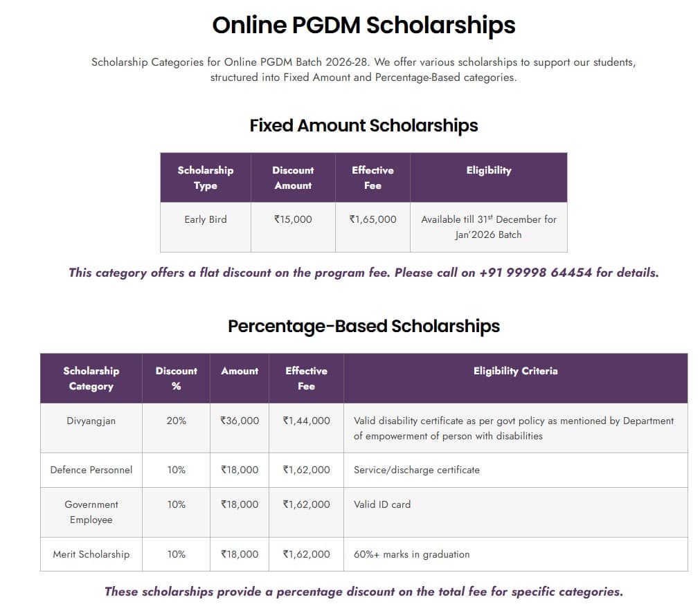Click the Online PGDM Scholarships heading
Screen dimensions: 700x613
364,26
